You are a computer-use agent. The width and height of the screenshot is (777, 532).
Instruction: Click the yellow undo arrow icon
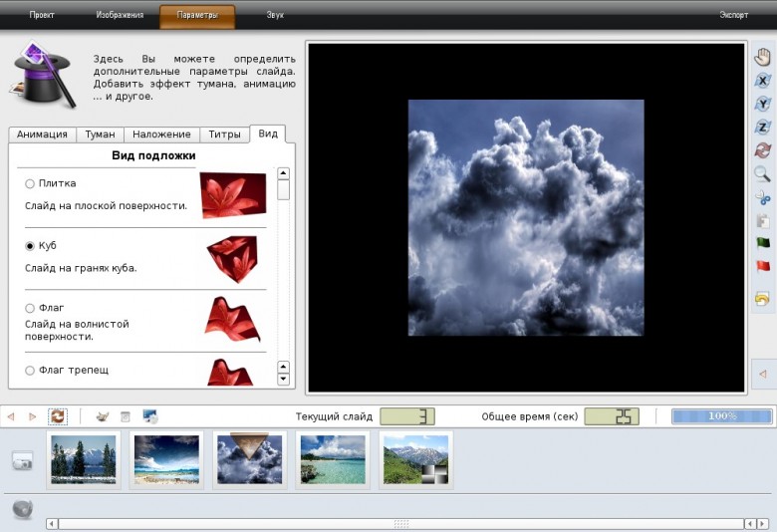(763, 299)
